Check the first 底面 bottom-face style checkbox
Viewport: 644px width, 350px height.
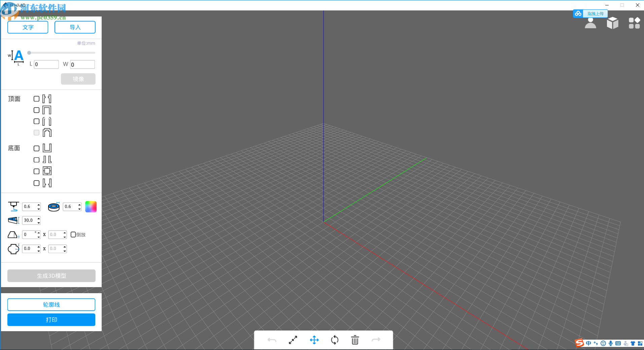[36, 148]
